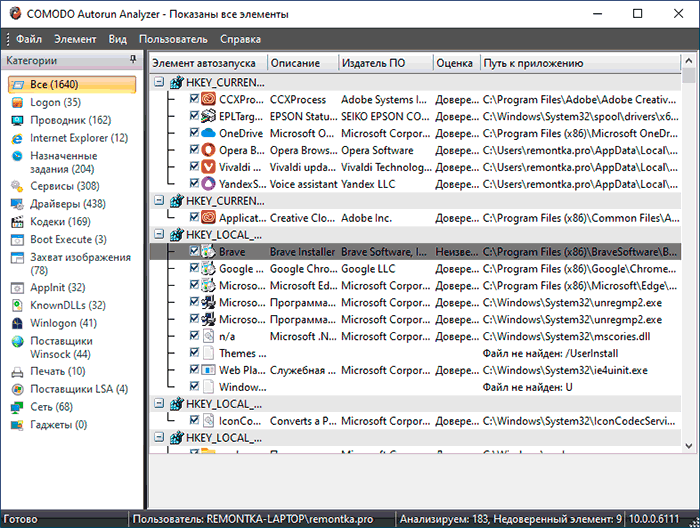Image resolution: width=700 pixels, height=528 pixels.
Task: Uncheck the CCXProcess autorun entry
Action: pyautogui.click(x=194, y=99)
